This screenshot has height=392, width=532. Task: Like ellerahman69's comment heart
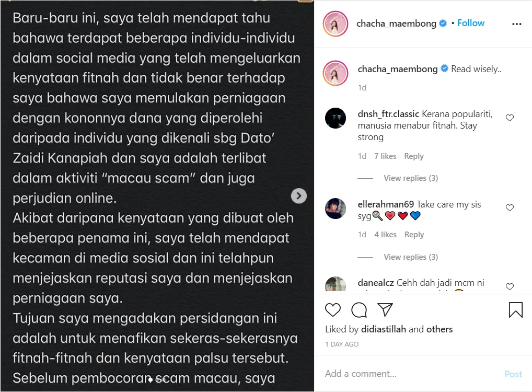[510, 207]
